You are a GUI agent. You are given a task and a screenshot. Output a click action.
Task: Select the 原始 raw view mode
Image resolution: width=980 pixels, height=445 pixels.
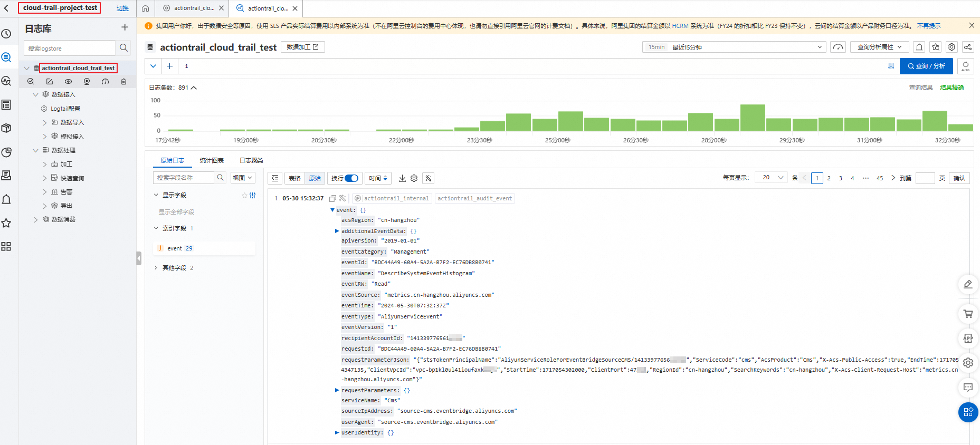(x=315, y=178)
